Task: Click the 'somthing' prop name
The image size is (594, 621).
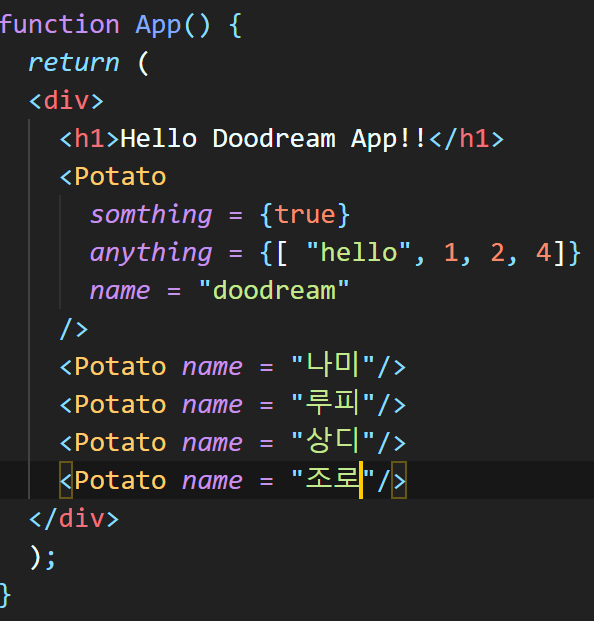Action: [x=151, y=215]
